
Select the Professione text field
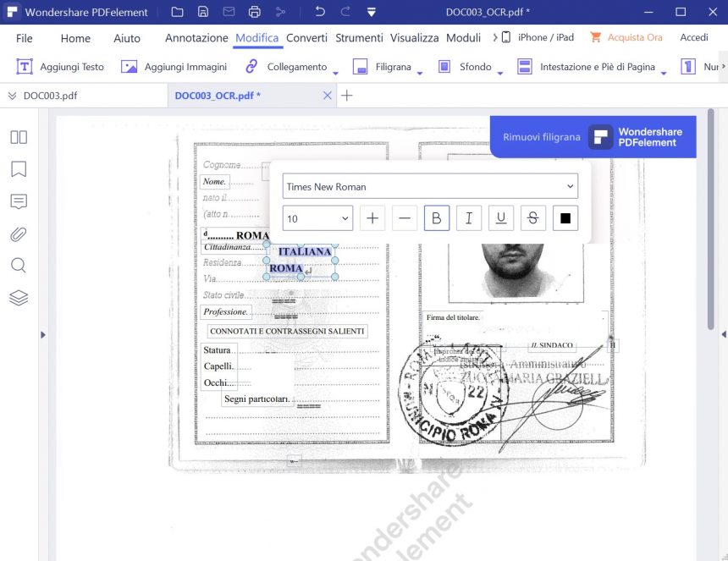tap(226, 312)
